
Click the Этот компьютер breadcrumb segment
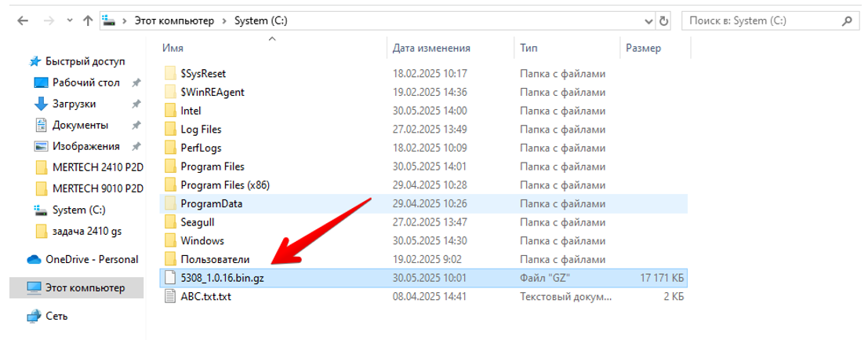(173, 21)
